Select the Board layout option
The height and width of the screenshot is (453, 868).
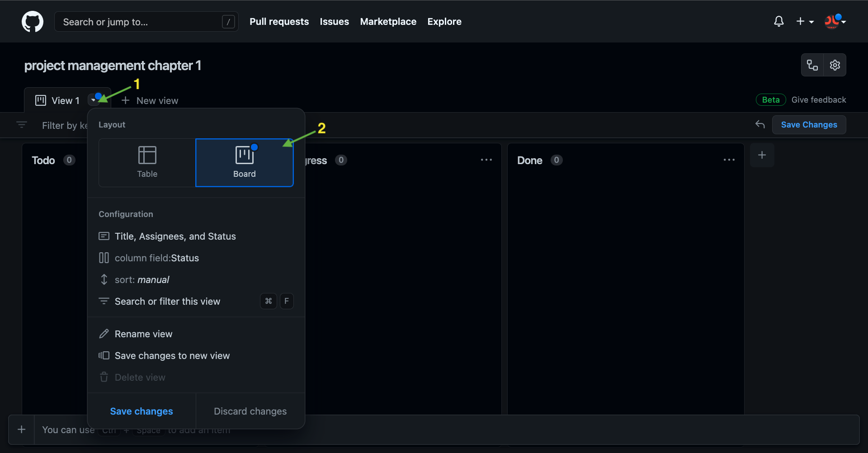244,163
